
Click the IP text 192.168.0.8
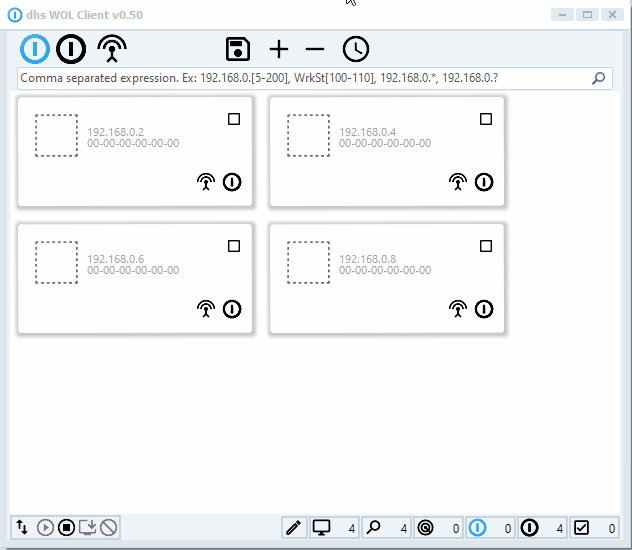[x=368, y=259]
